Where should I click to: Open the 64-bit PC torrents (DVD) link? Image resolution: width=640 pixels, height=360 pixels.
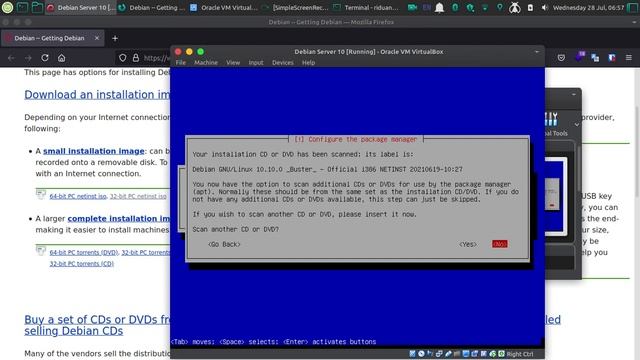click(x=84, y=253)
